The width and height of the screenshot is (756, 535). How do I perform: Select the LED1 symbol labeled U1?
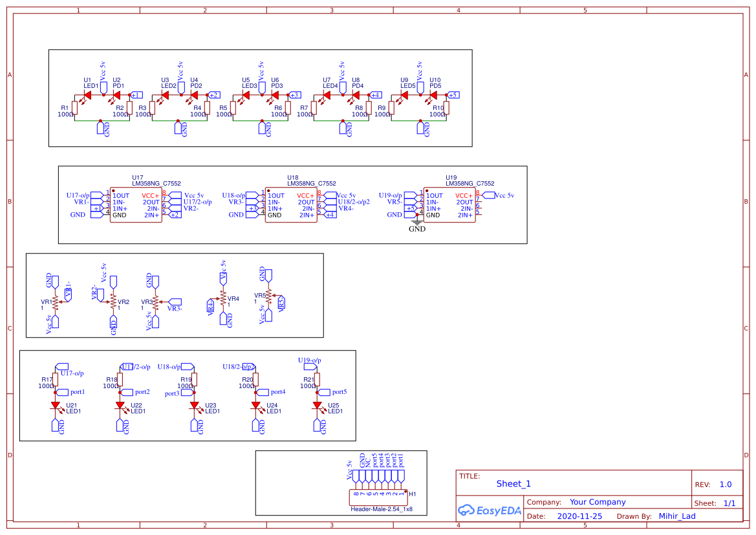[x=87, y=95]
